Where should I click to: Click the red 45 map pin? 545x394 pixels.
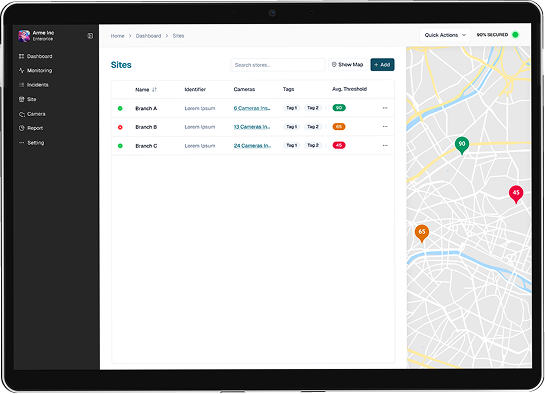[x=516, y=194]
